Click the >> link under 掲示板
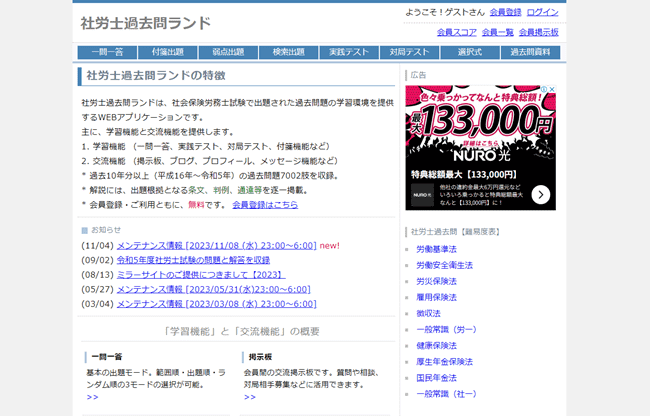 (x=250, y=397)
